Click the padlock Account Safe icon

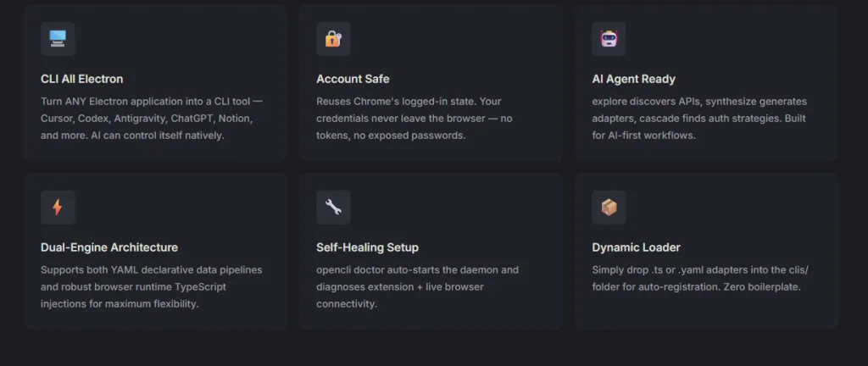pyautogui.click(x=333, y=38)
